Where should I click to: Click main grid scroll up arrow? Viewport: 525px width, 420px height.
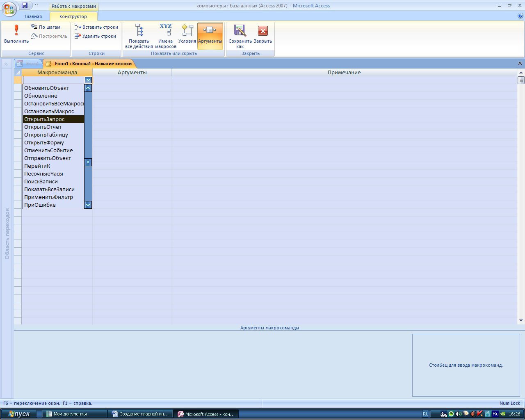(521, 72)
